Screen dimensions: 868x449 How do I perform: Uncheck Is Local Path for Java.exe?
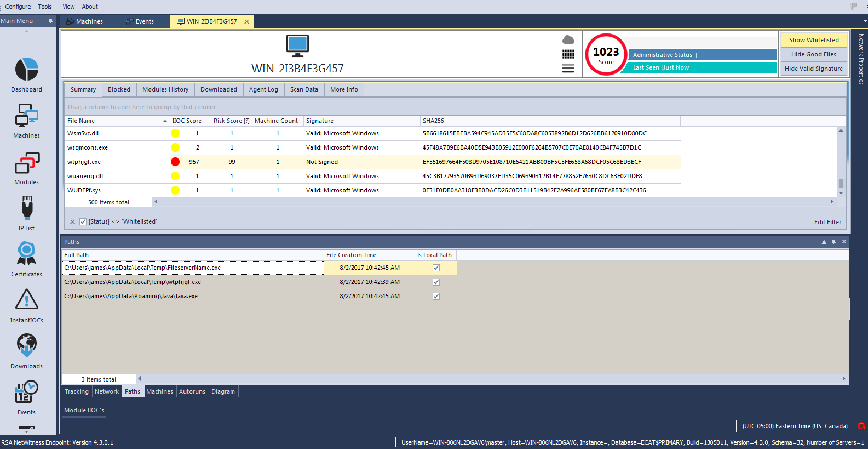click(436, 297)
